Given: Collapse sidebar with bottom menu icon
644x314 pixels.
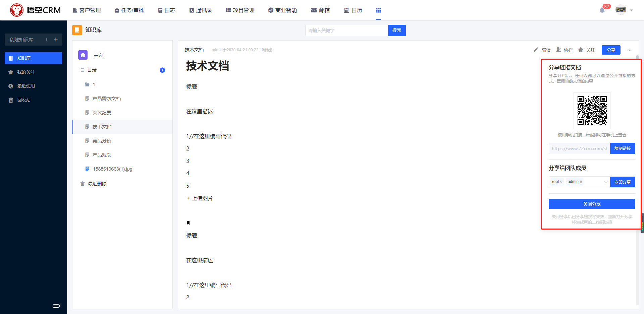Looking at the screenshot, I should [57, 306].
